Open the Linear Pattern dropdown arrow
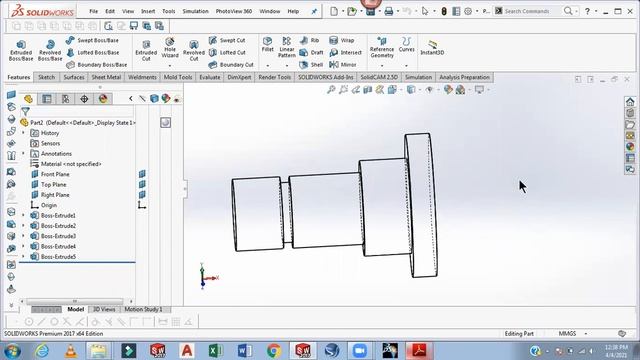 [x=287, y=65]
